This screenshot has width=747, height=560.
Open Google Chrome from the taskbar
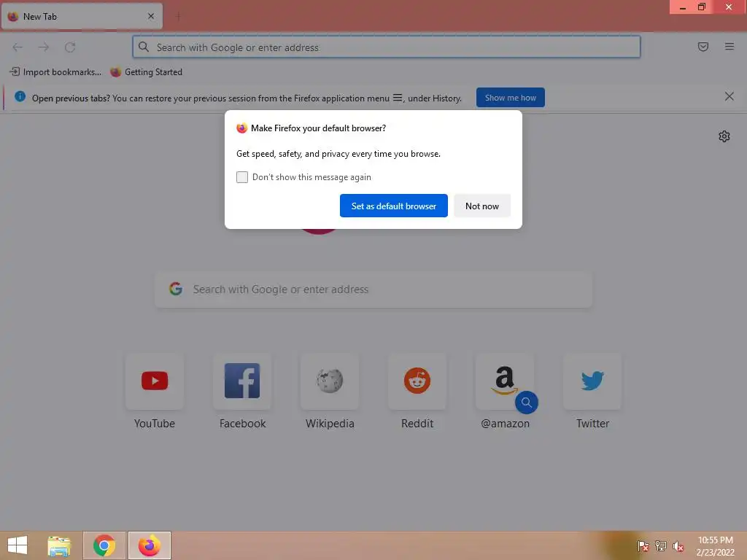click(x=104, y=545)
